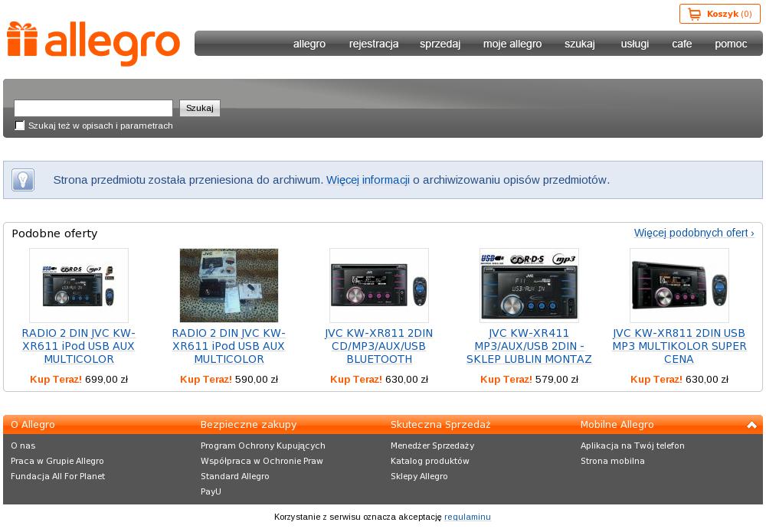Open thumbnail of JVC KW-XR811 Multikolor Super Cena

point(679,285)
